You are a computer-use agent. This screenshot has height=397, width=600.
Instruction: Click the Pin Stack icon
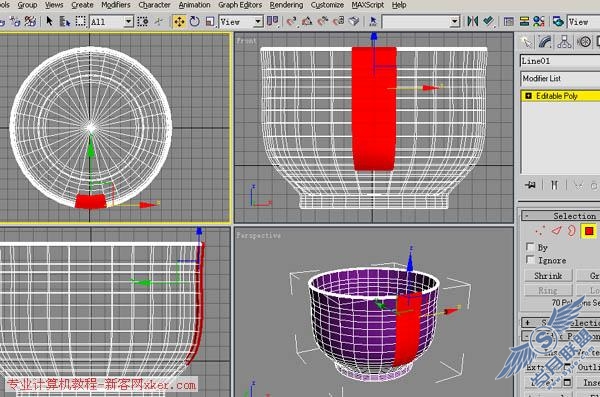[531, 186]
